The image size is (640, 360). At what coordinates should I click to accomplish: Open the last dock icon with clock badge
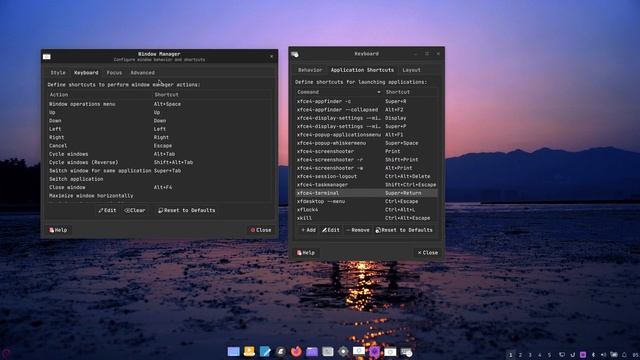(406, 351)
